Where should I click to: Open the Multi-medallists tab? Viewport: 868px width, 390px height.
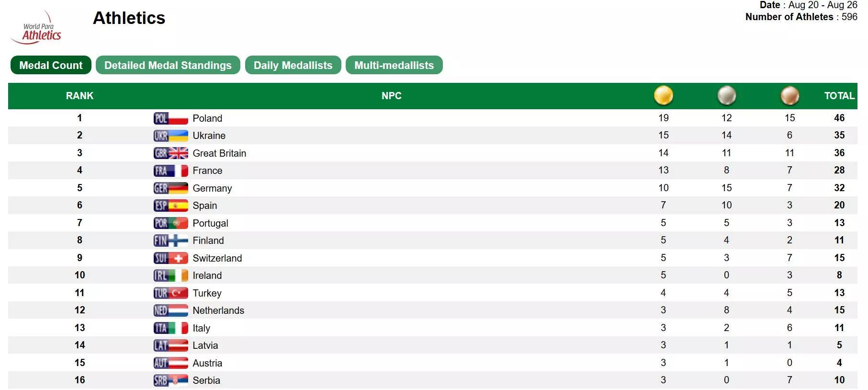point(394,65)
